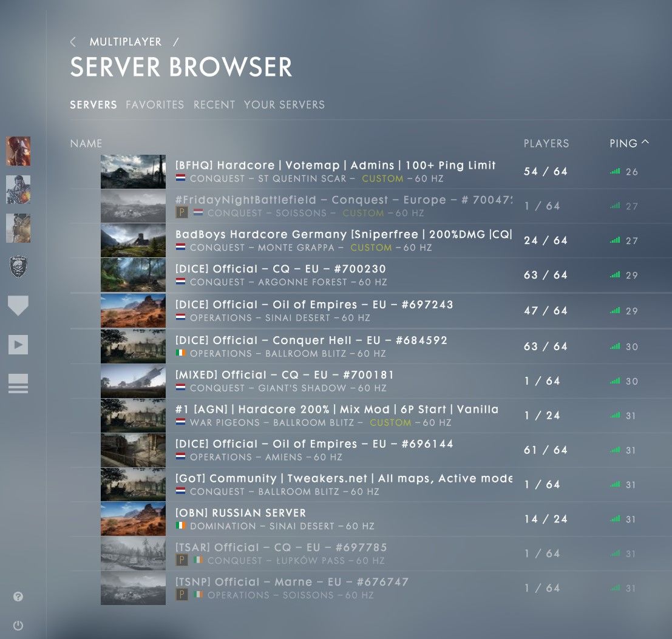Select '#FridayNightBattlefield - Conquest - Europe' server
Screen dimensions: 672x639
tap(371, 206)
